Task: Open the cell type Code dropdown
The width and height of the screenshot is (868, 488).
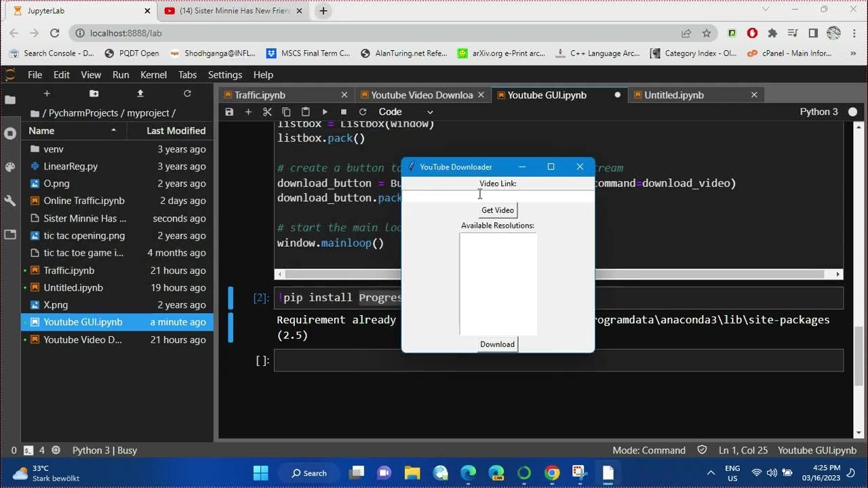Action: tap(406, 112)
